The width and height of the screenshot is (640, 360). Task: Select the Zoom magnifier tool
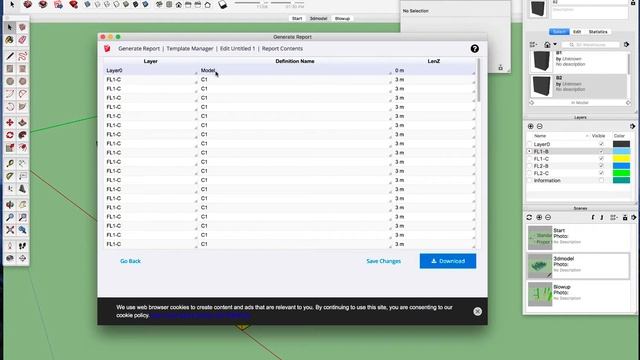pos(10,218)
